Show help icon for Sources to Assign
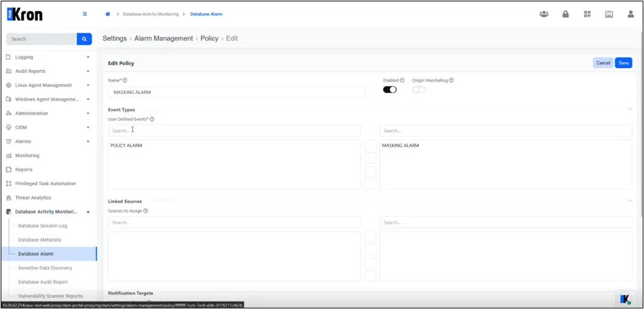This screenshot has height=309, width=644. (x=146, y=211)
